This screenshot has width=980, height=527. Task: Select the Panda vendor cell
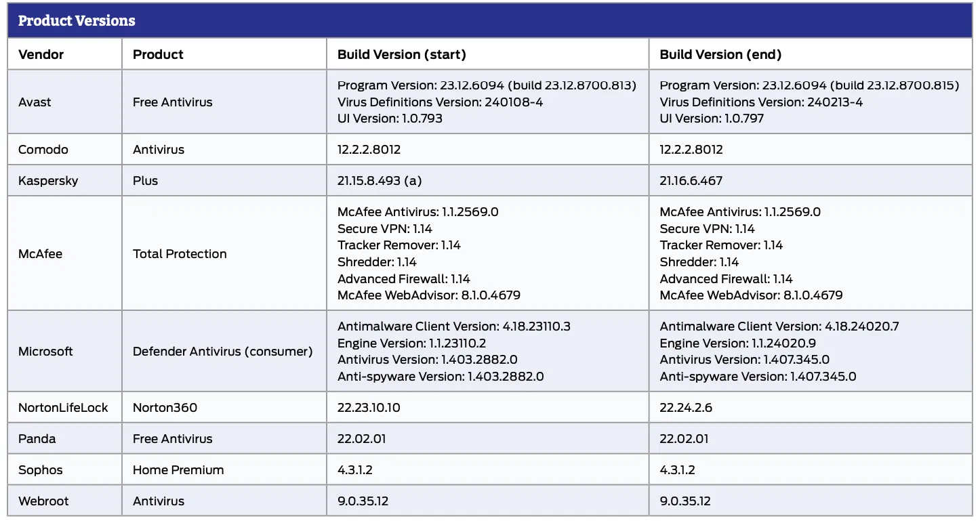[37, 439]
